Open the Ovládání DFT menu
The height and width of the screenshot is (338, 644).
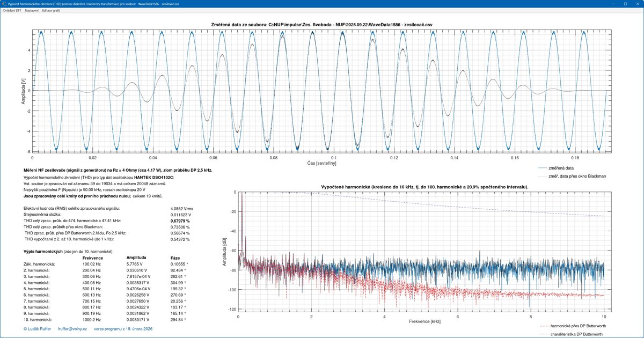click(x=12, y=11)
